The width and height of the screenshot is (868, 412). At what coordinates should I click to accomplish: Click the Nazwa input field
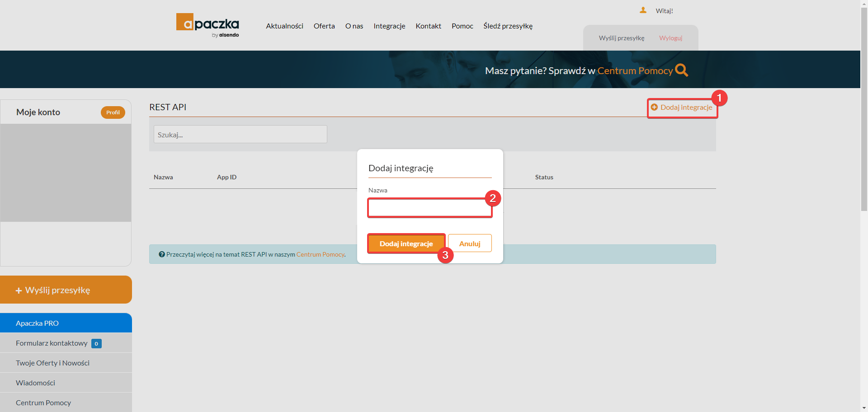[429, 208]
